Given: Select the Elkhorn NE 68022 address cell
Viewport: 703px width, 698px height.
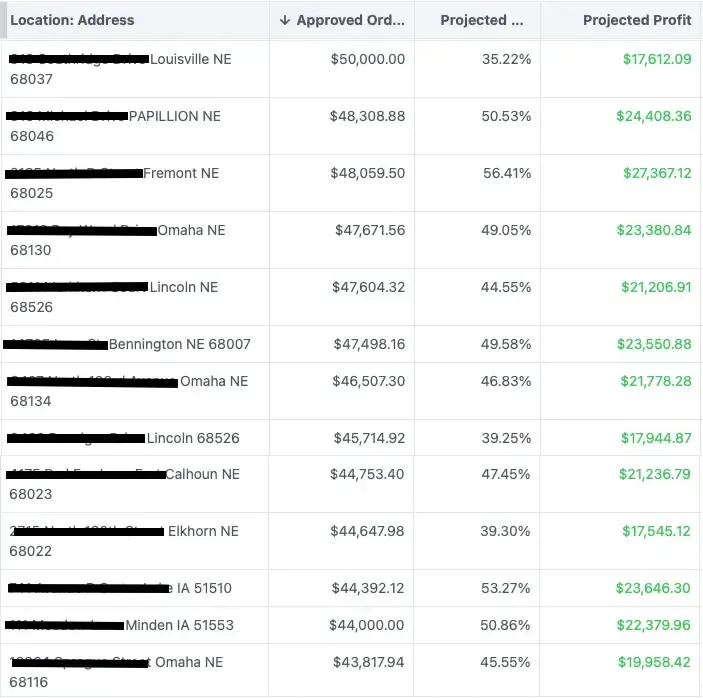Looking at the screenshot, I should point(135,541).
